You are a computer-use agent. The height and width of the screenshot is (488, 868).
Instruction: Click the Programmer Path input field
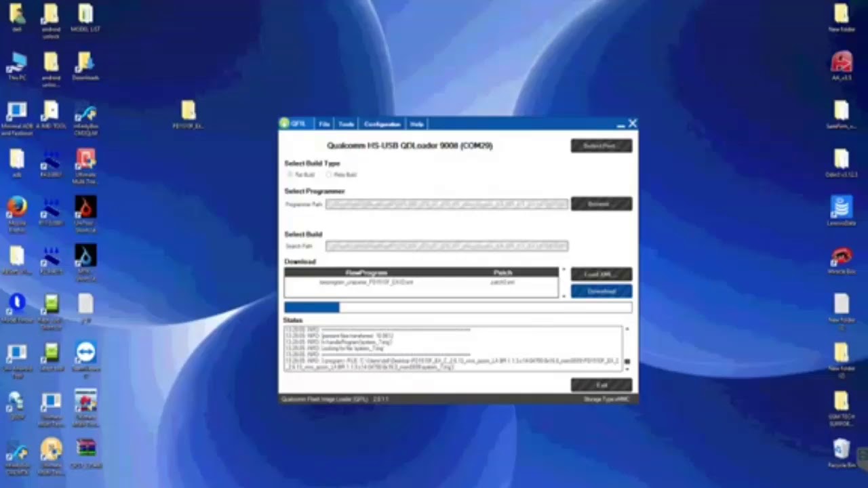pos(447,204)
